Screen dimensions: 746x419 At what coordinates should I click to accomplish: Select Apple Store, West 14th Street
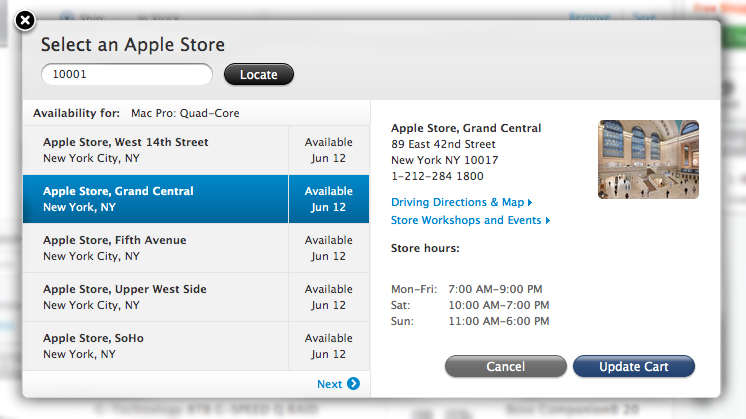pos(156,150)
